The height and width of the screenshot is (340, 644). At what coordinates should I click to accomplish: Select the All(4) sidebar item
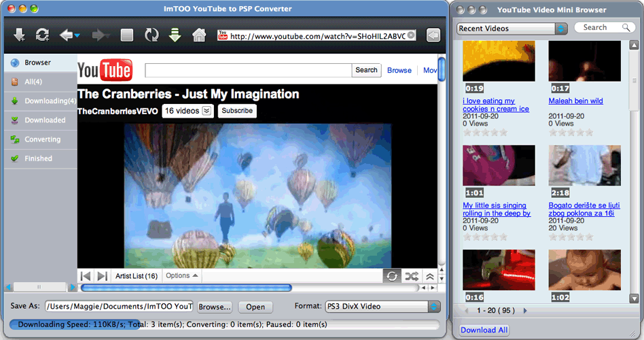click(41, 82)
